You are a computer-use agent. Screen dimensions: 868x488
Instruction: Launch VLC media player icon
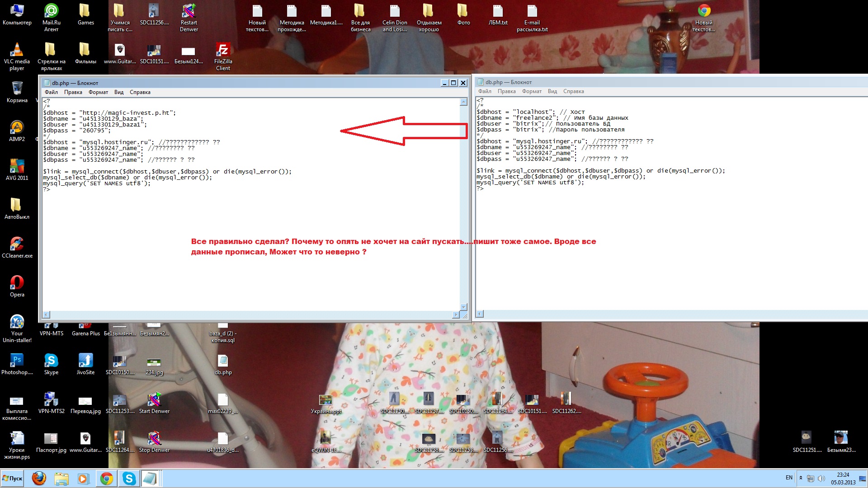tap(17, 51)
